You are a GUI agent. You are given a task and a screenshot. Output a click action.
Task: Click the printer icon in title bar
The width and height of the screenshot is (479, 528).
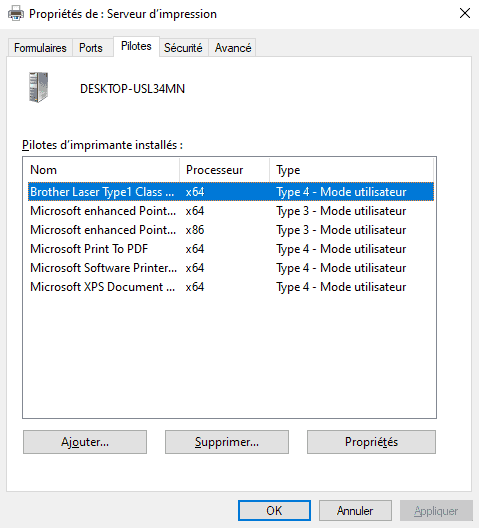click(16, 14)
